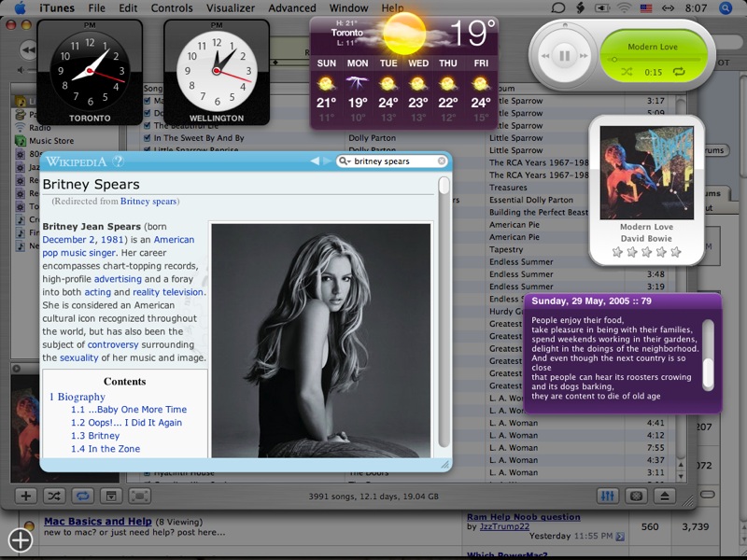
Task: Click the Wikipedia widget help question mark
Action: coord(119,161)
